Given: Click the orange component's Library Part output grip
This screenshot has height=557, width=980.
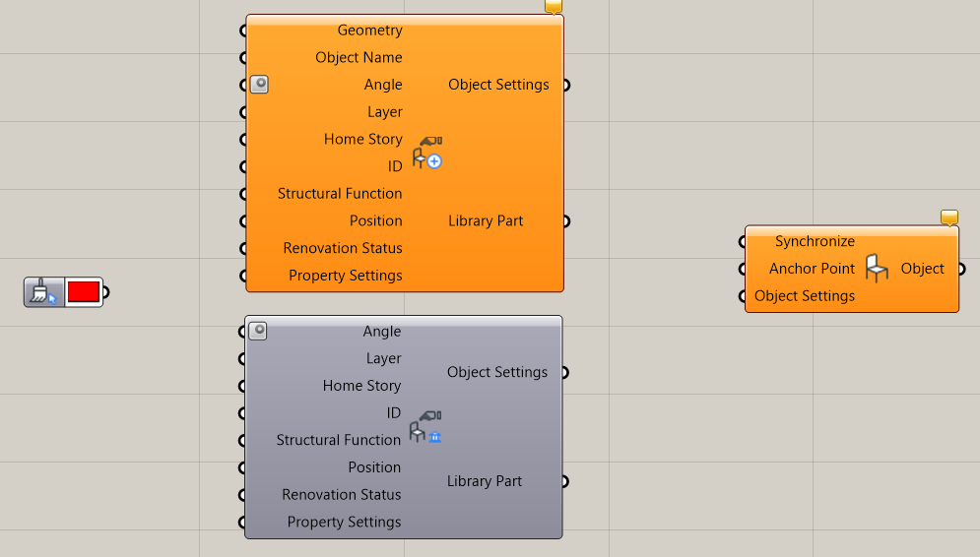Looking at the screenshot, I should tap(566, 221).
